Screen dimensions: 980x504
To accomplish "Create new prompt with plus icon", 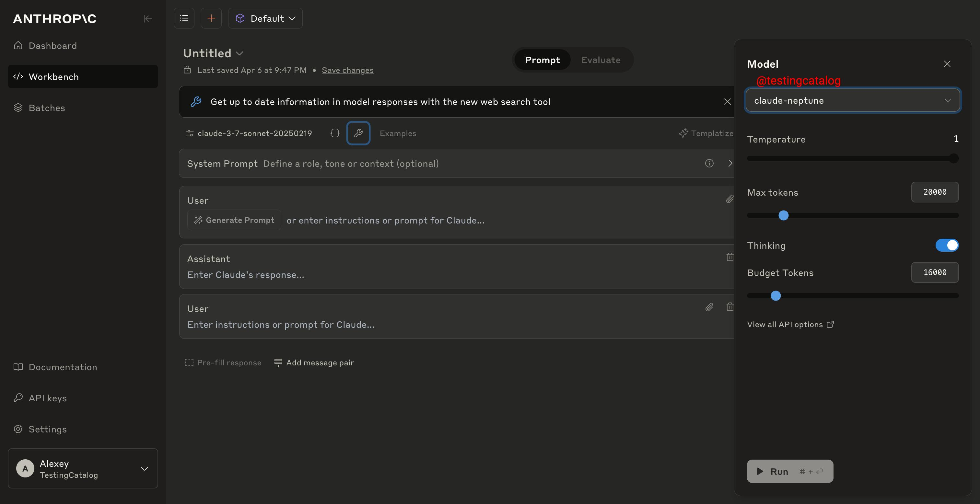I will [211, 18].
